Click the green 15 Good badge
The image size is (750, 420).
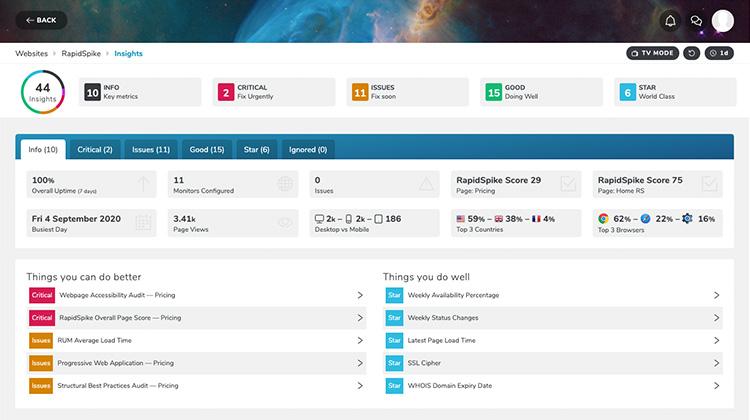[494, 92]
